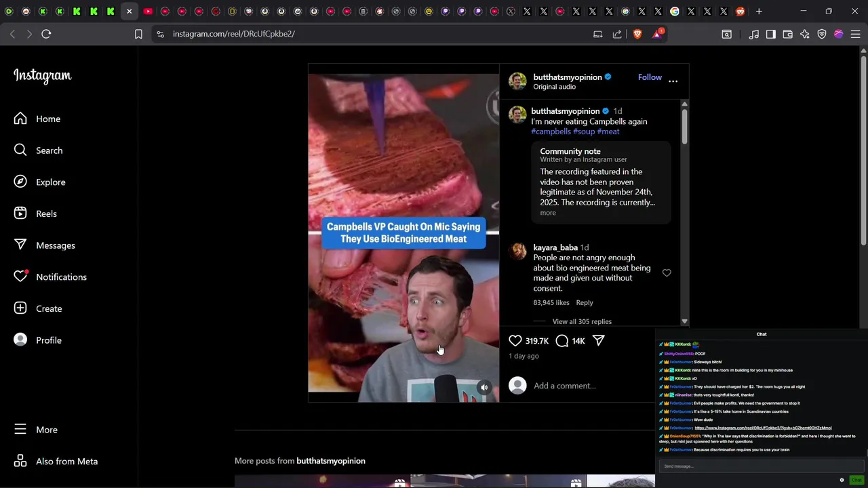Screen dimensions: 868x488
Task: Open the Brave VPN shield icon
Action: [x=822, y=34]
